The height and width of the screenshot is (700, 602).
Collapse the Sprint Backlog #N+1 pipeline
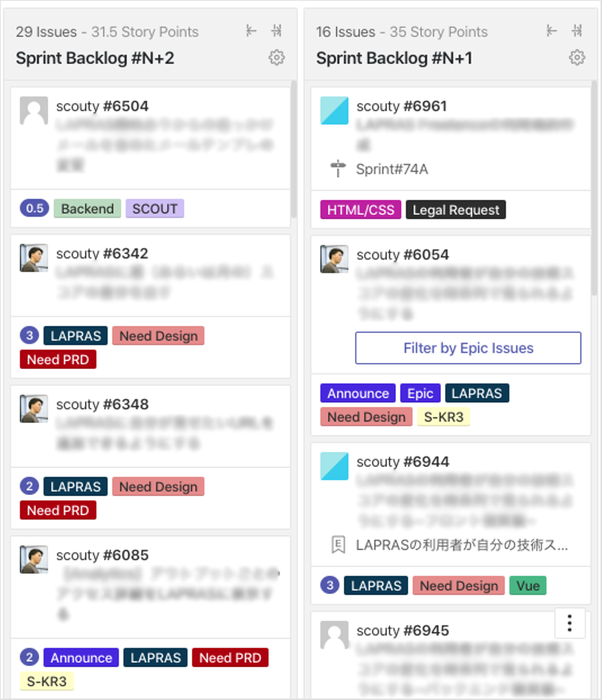[577, 31]
